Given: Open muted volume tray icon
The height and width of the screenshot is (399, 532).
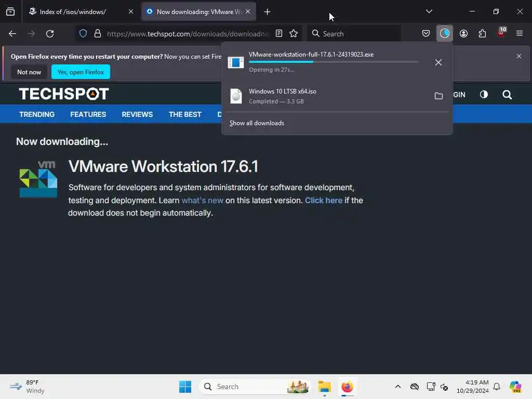Looking at the screenshot, I should (x=444, y=387).
